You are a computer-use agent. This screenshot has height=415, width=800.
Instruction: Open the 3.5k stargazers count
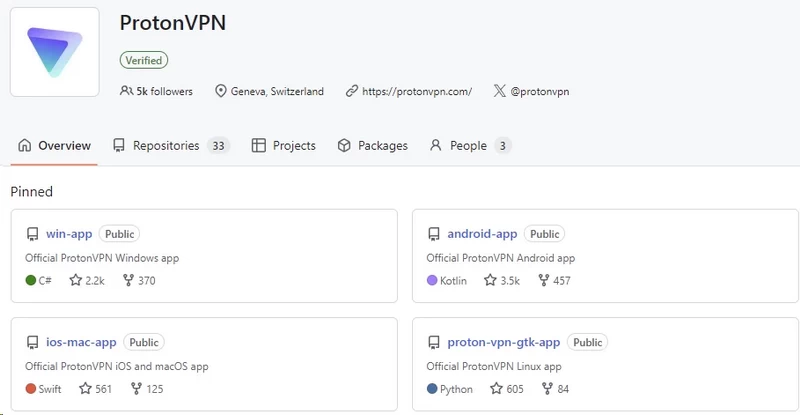510,280
